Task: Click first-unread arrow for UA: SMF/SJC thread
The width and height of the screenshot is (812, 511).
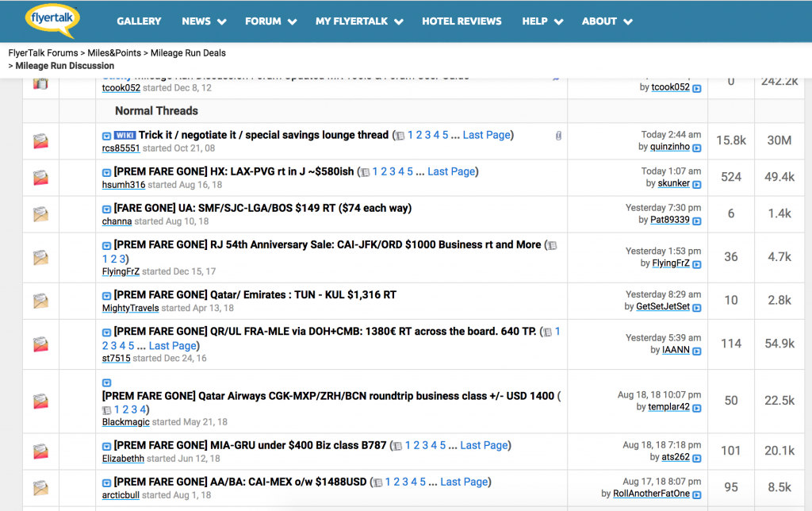Action: (x=107, y=209)
